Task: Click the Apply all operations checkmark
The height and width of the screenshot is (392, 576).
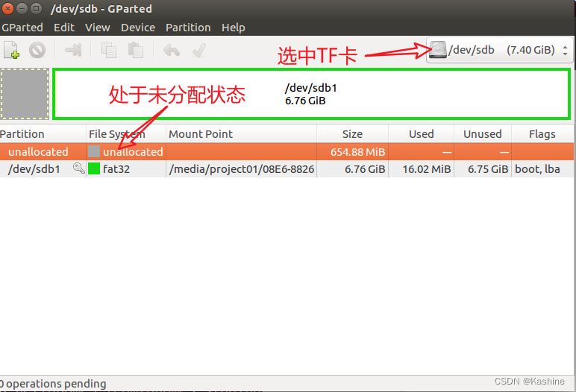Action: 198,51
